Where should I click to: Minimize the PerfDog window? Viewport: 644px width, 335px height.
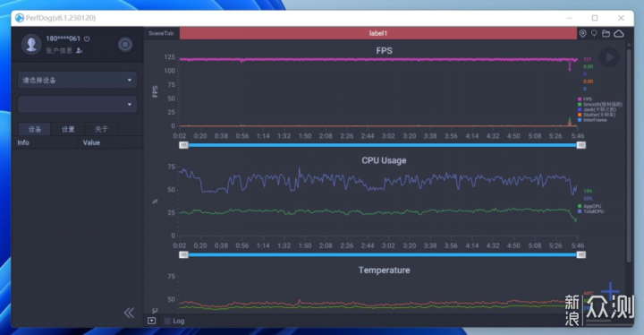point(569,18)
